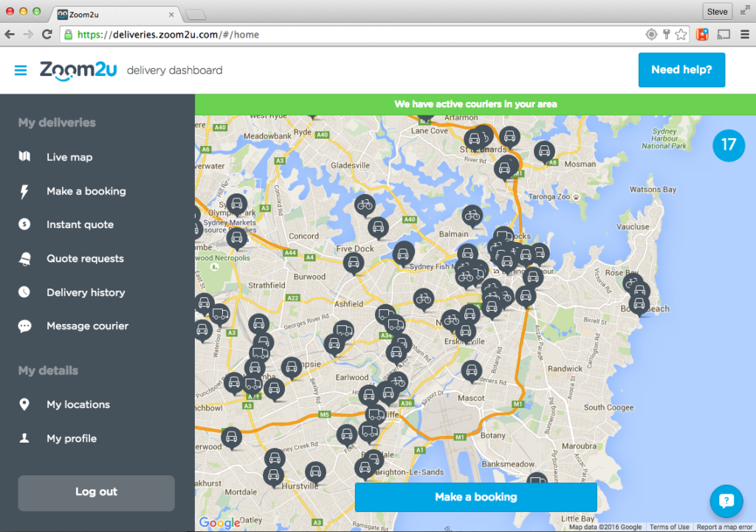
Task: Click the My profile person icon
Action: pos(24,438)
